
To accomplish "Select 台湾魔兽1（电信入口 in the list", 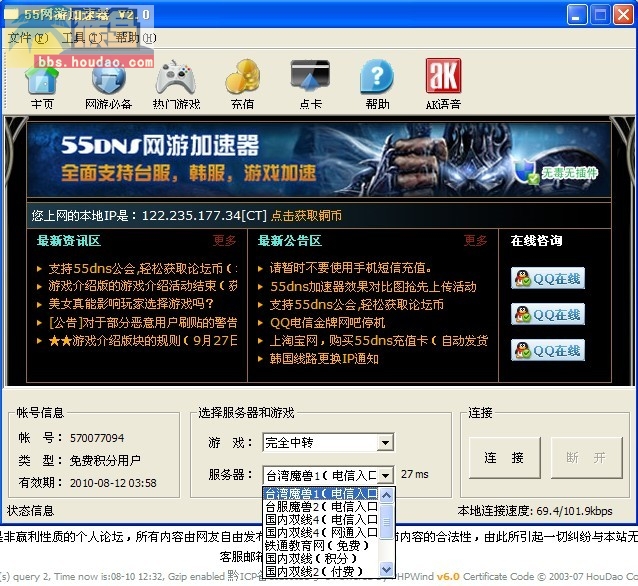I will tap(321, 494).
